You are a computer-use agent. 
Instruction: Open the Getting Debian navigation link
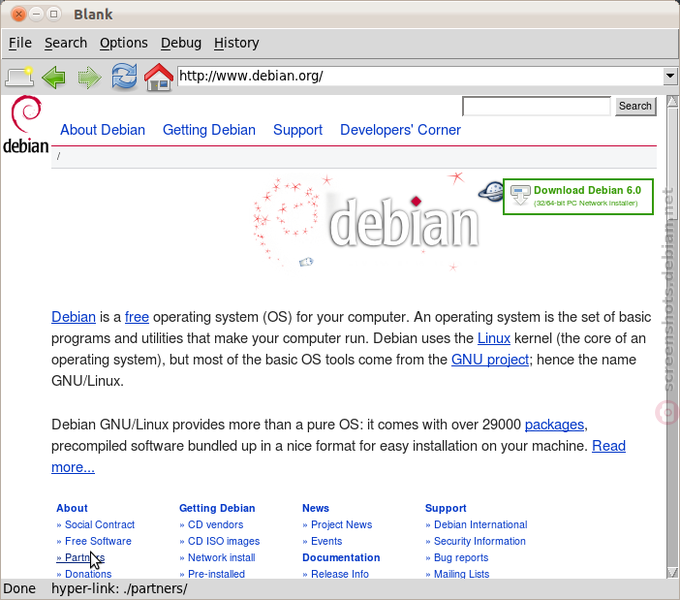pyautogui.click(x=209, y=130)
